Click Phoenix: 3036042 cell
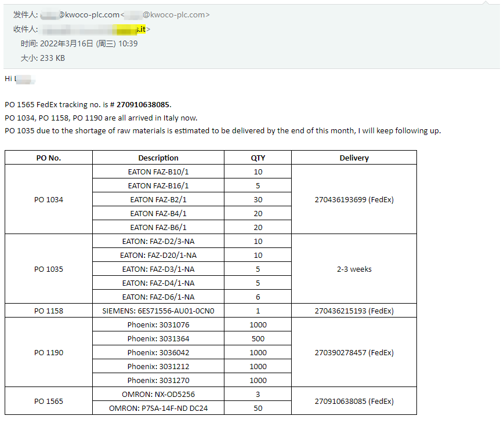 click(158, 353)
